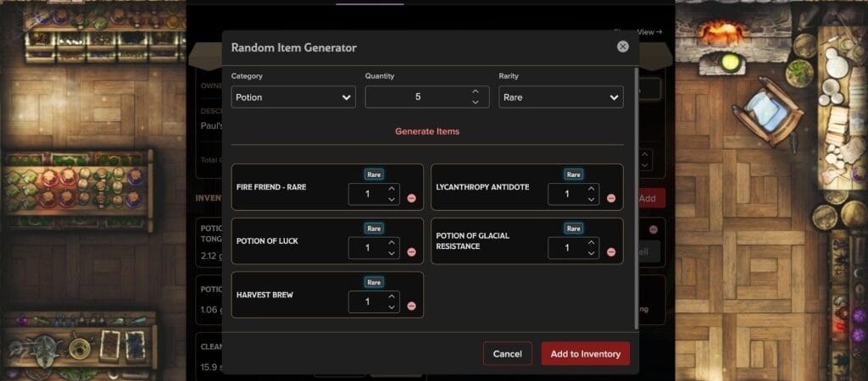Viewport: 868px width, 381px height.
Task: Remove Potion of Luck from the list
Action: point(411,251)
